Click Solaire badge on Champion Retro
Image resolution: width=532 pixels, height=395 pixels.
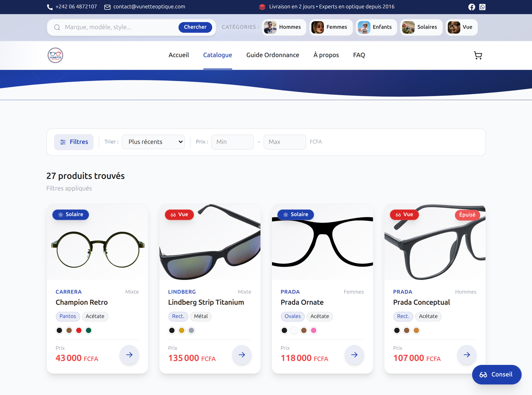pos(70,214)
